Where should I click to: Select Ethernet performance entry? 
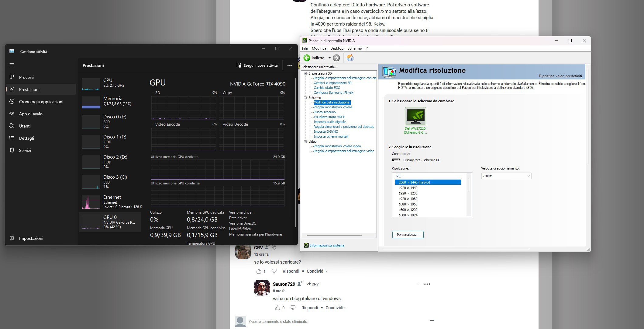[110, 202]
